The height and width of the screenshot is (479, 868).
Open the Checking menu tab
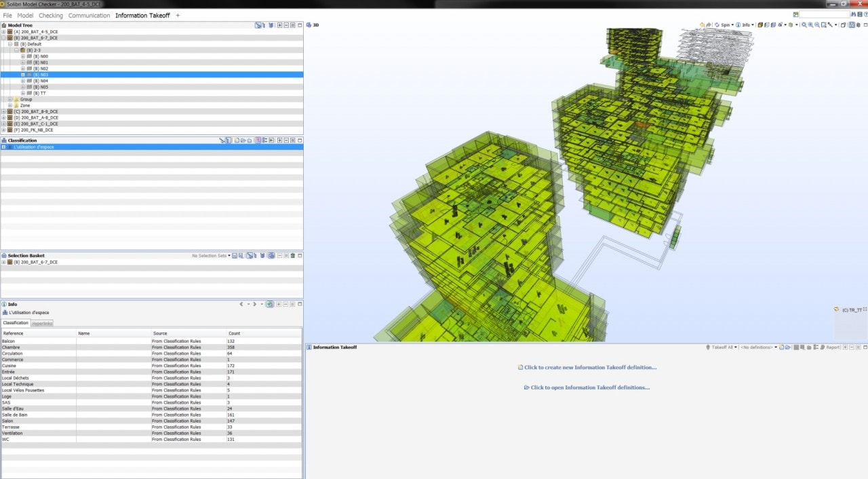click(x=51, y=16)
